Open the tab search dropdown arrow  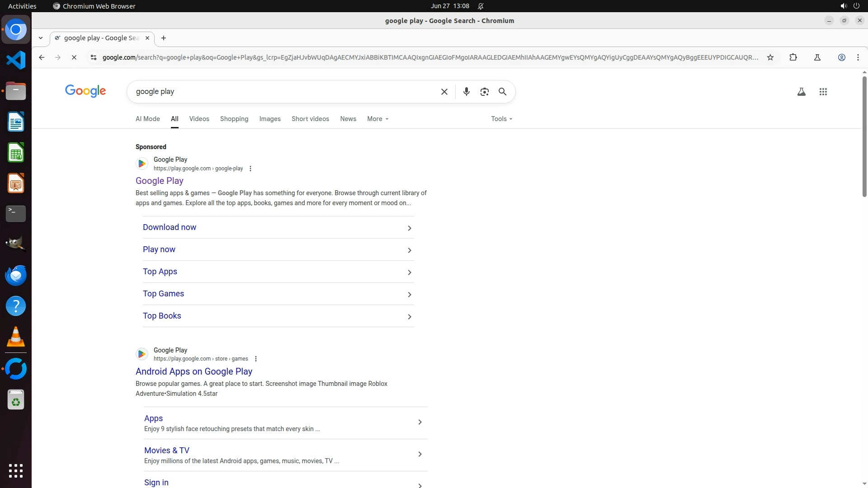pyautogui.click(x=41, y=38)
